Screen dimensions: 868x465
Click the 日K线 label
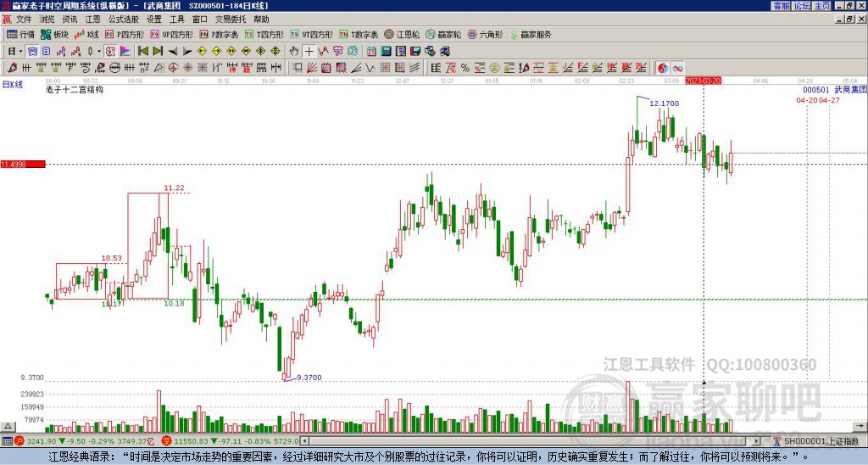[x=12, y=85]
